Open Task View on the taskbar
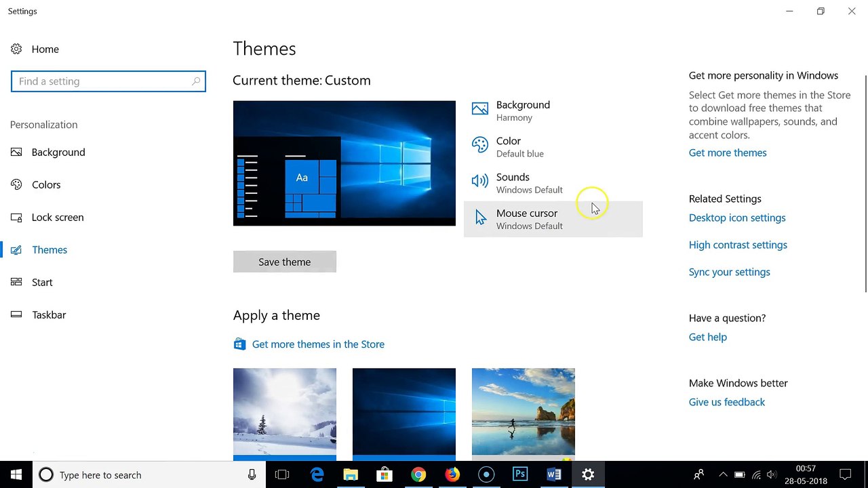 click(x=282, y=474)
